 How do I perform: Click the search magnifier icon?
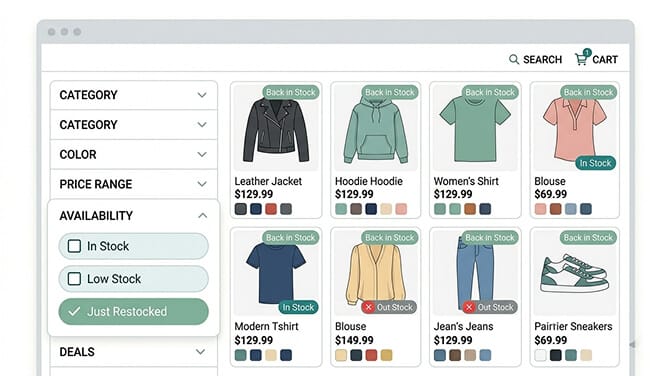pos(513,59)
